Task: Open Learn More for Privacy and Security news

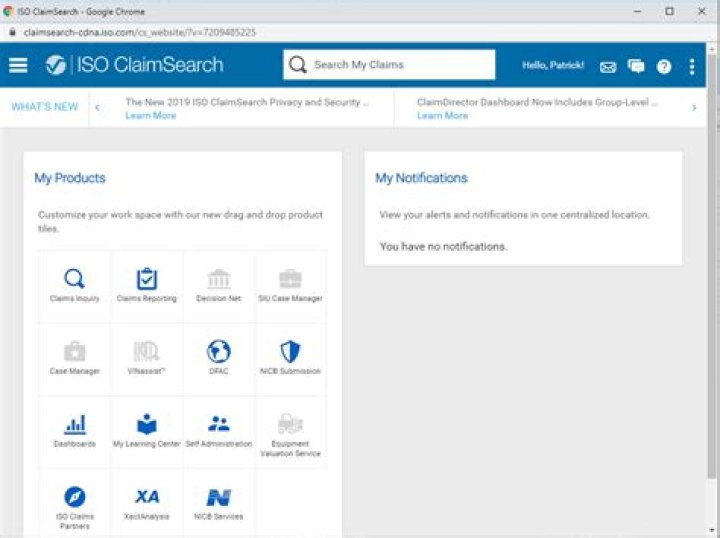Action: pos(151,116)
